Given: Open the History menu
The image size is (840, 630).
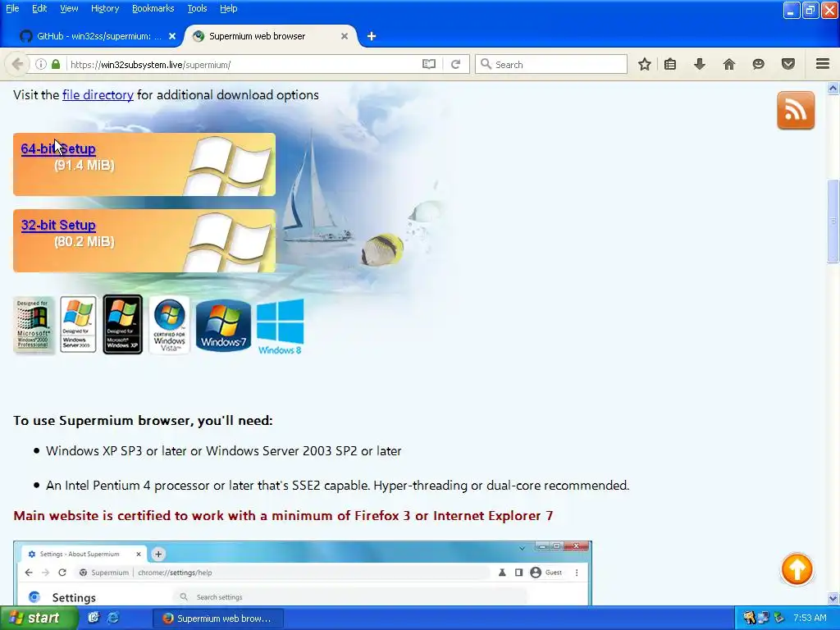Looking at the screenshot, I should [104, 8].
